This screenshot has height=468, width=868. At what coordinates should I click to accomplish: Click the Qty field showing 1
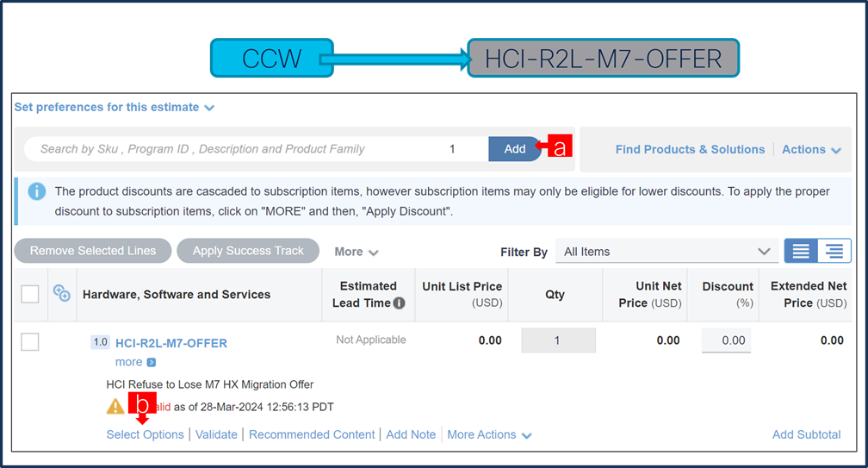point(558,340)
